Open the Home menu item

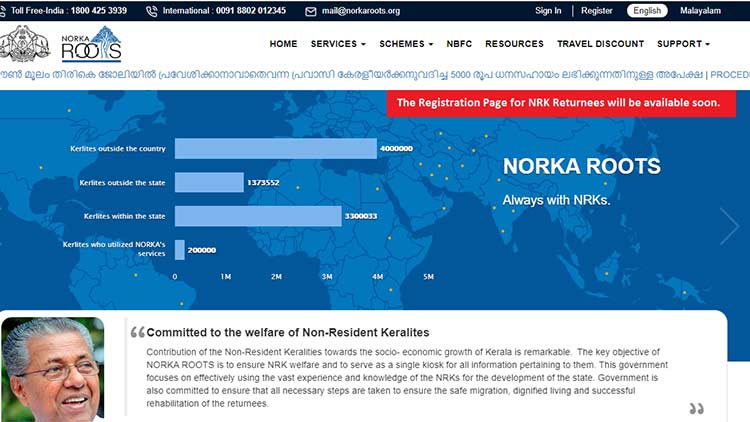pyautogui.click(x=283, y=44)
